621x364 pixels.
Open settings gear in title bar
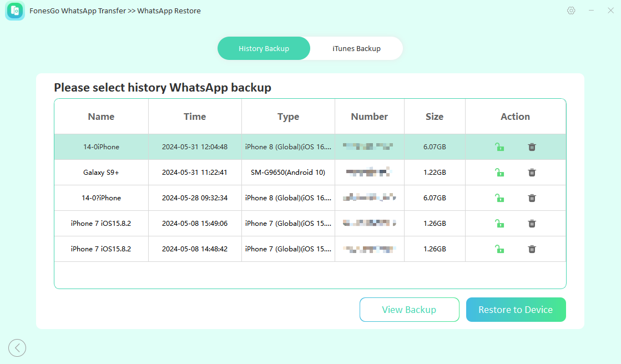tap(571, 11)
